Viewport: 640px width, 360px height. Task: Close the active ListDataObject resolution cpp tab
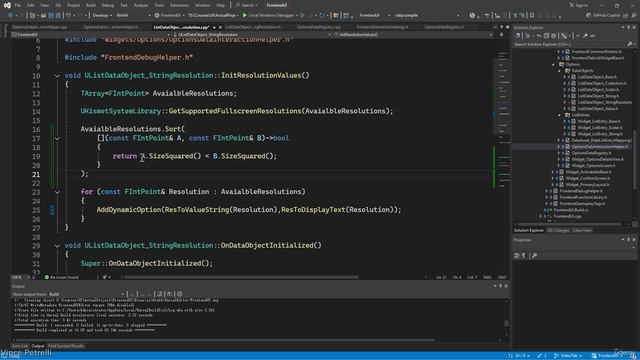tap(220, 27)
